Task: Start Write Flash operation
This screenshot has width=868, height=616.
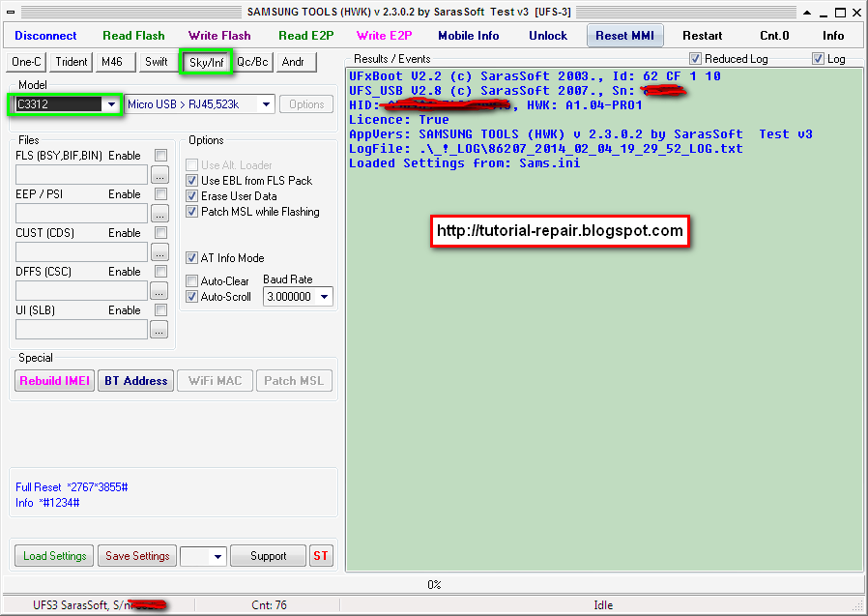Action: click(219, 36)
